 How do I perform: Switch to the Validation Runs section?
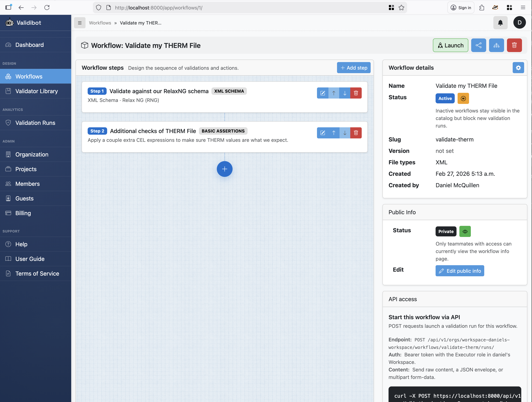click(x=35, y=123)
